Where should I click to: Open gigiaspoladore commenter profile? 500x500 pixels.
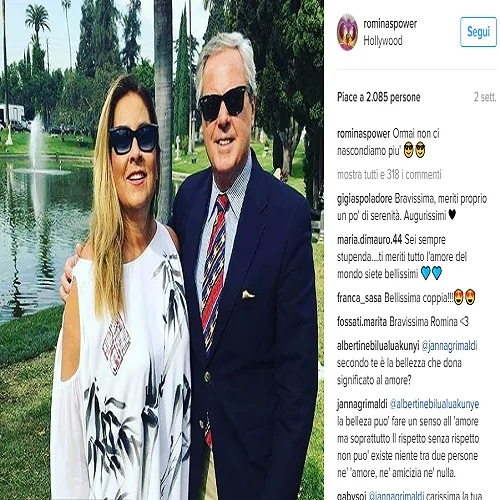click(x=365, y=199)
